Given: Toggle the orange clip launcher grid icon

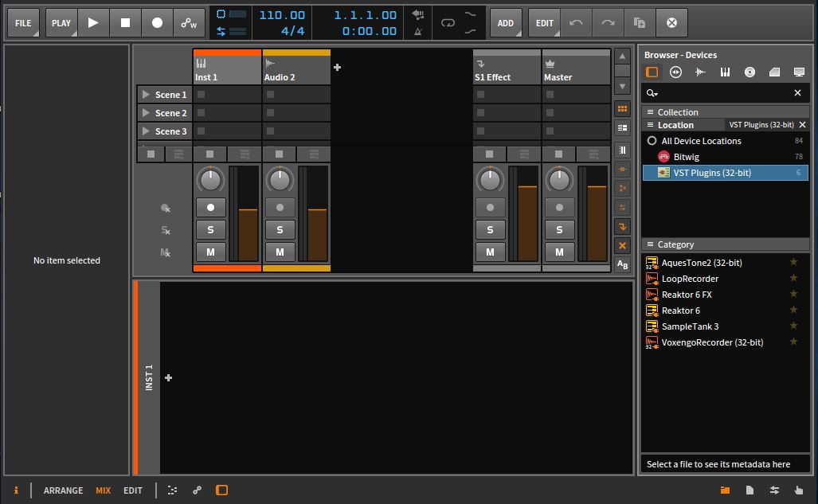Looking at the screenshot, I should pos(622,109).
